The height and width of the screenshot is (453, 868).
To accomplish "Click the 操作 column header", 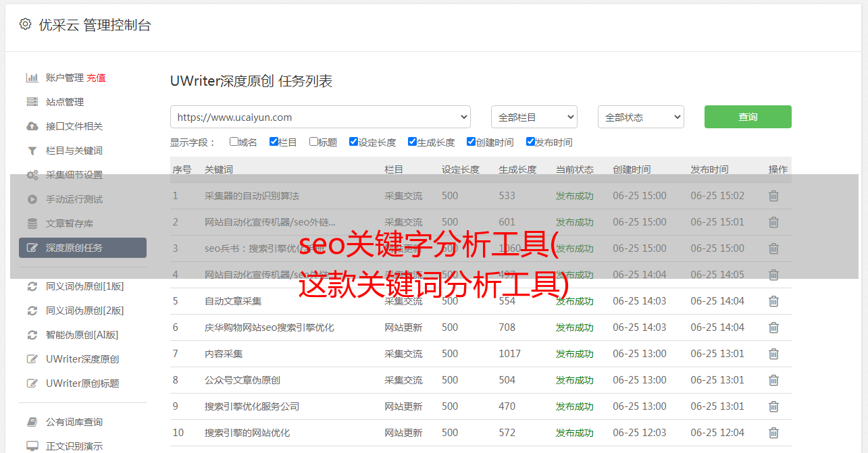I will pyautogui.click(x=778, y=169).
